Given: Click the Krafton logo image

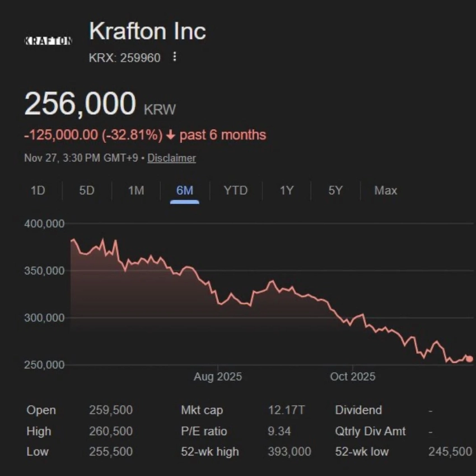Looking at the screenshot, I should point(48,40).
